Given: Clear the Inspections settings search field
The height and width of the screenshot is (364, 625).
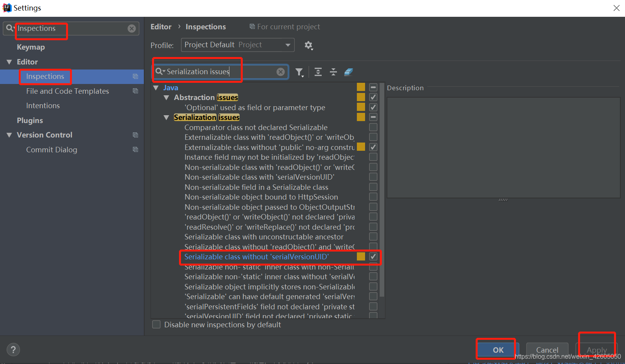Looking at the screenshot, I should point(132,29).
